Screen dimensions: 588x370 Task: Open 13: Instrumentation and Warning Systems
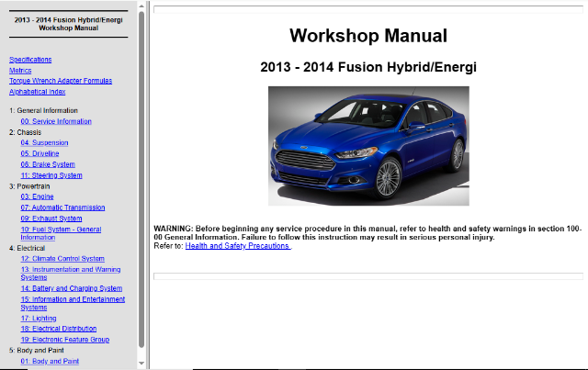71,274
